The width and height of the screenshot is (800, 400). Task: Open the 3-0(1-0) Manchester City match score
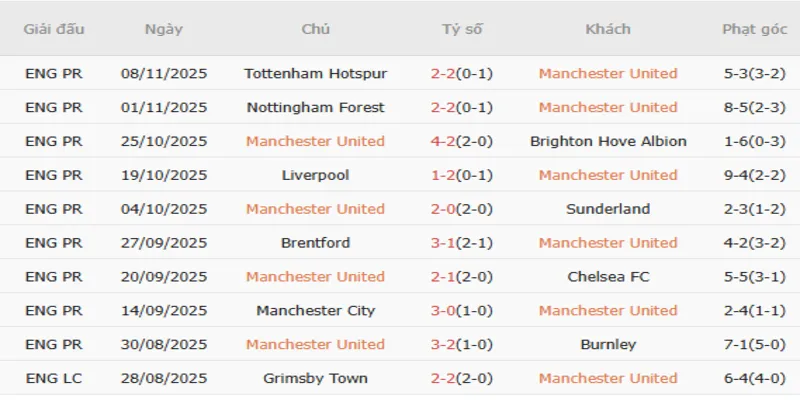[464, 311]
